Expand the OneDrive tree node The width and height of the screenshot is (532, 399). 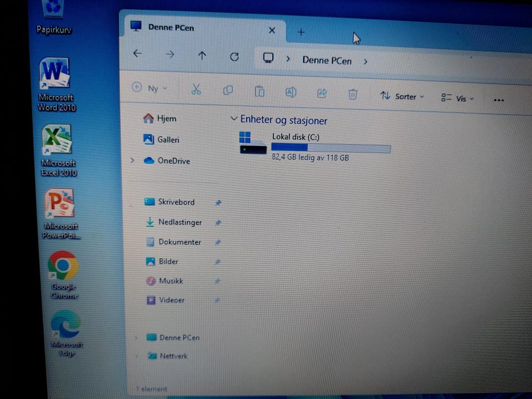[x=132, y=160]
